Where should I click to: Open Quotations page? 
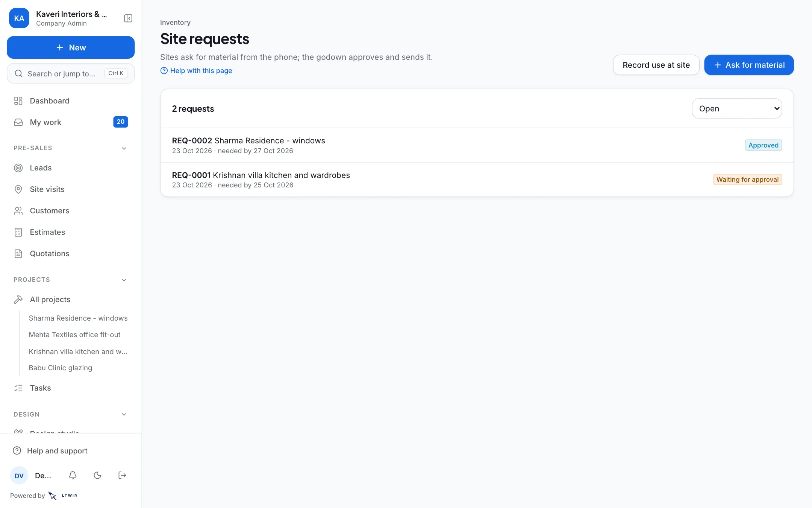pos(71,254)
